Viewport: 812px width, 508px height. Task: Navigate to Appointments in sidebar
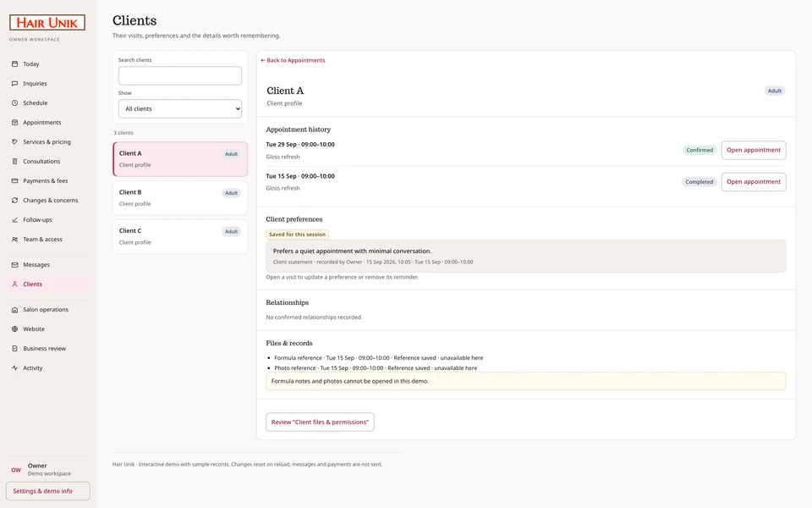(48, 122)
